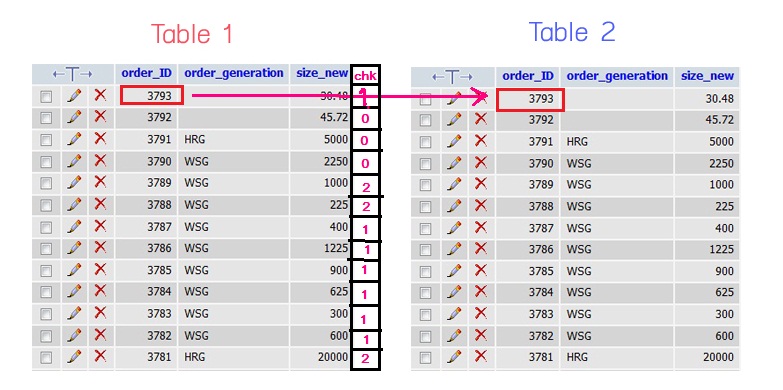Tick the checkbox for row 3791 in Table 1

46,140
